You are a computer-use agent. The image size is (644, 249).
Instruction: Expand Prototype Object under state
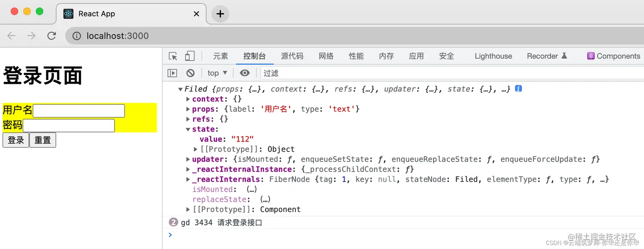coord(196,149)
